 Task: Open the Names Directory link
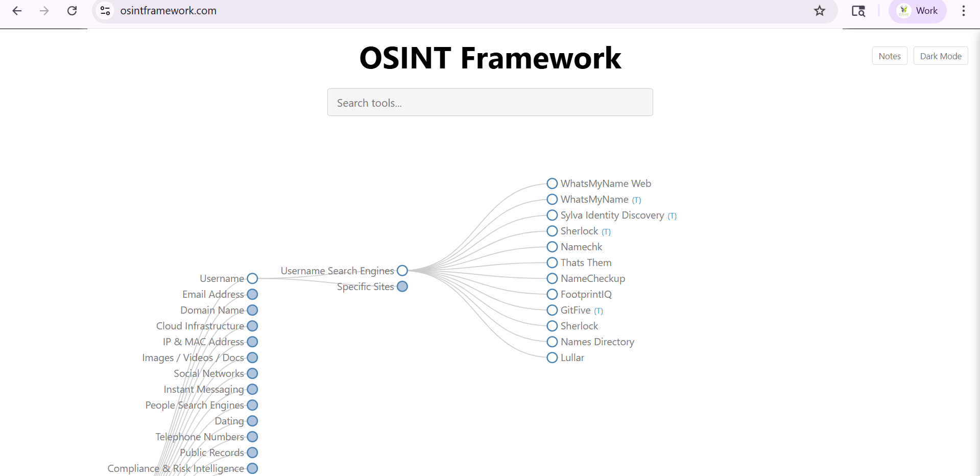(x=597, y=342)
